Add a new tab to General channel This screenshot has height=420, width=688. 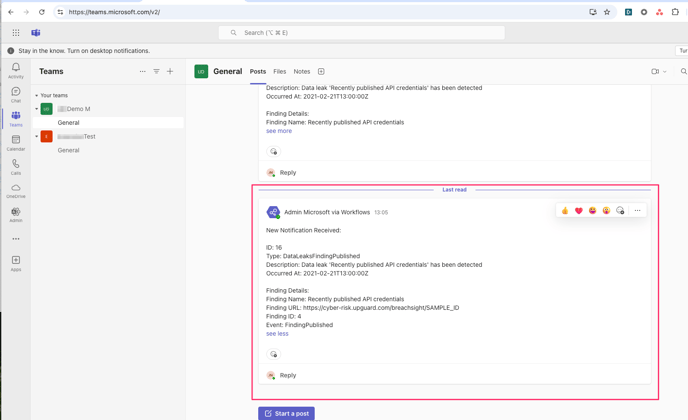(321, 72)
